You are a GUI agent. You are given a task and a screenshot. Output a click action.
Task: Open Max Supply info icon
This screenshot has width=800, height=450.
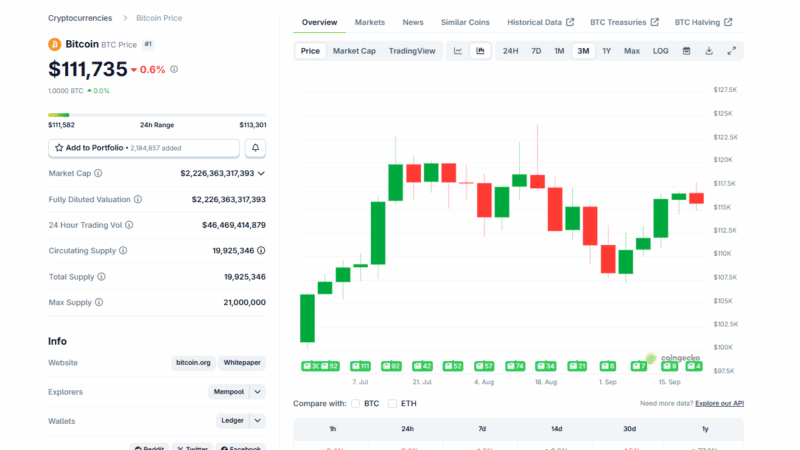pyautogui.click(x=99, y=302)
